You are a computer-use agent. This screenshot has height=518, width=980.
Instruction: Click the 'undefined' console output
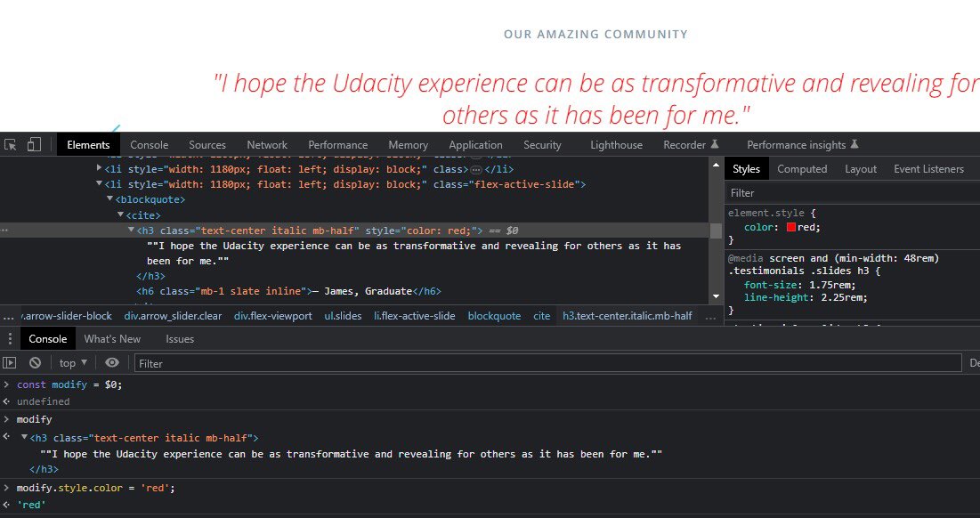[43, 401]
